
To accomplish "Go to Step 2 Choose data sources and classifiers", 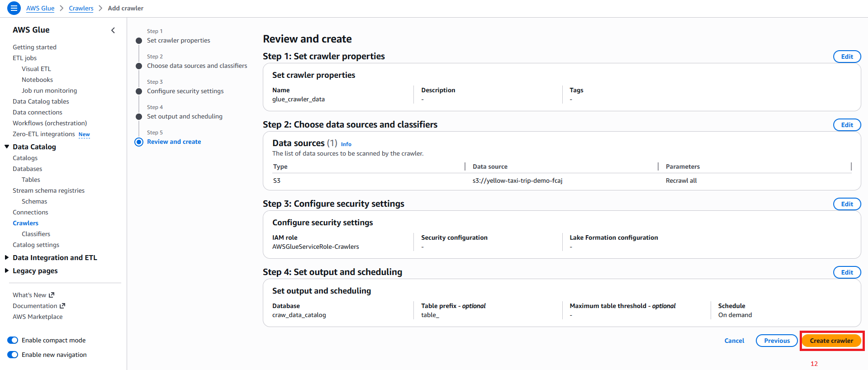I will pyautogui.click(x=197, y=66).
